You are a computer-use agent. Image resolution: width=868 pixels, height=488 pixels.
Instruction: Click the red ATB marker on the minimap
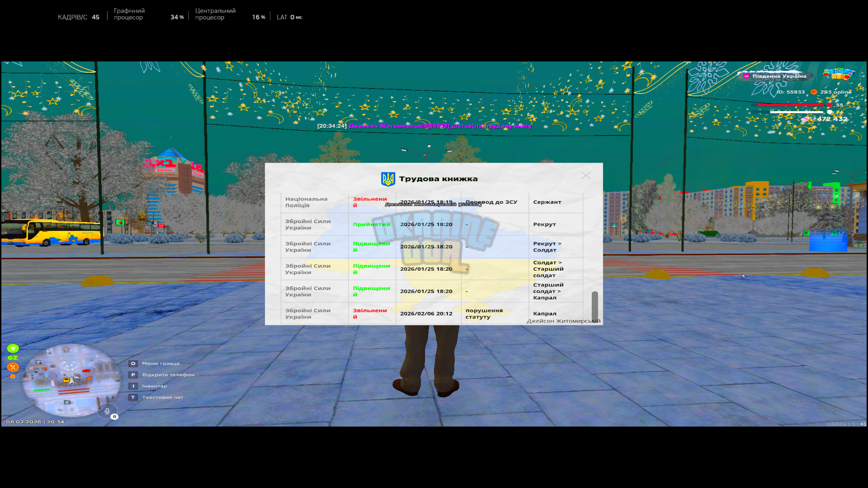point(86,371)
